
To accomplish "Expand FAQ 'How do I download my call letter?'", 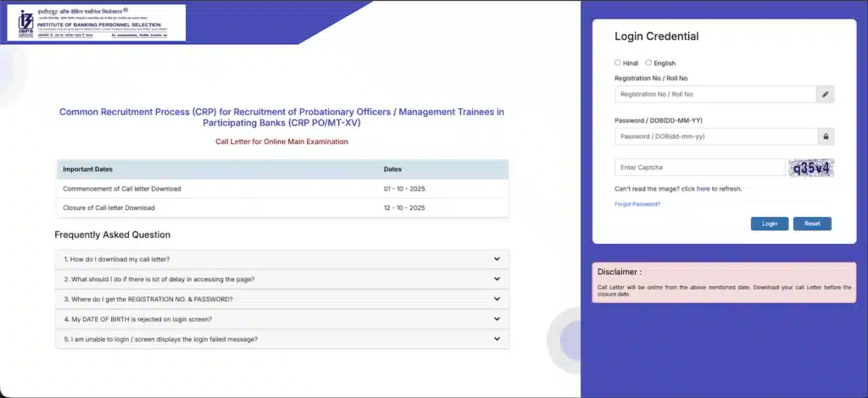I will [x=282, y=259].
